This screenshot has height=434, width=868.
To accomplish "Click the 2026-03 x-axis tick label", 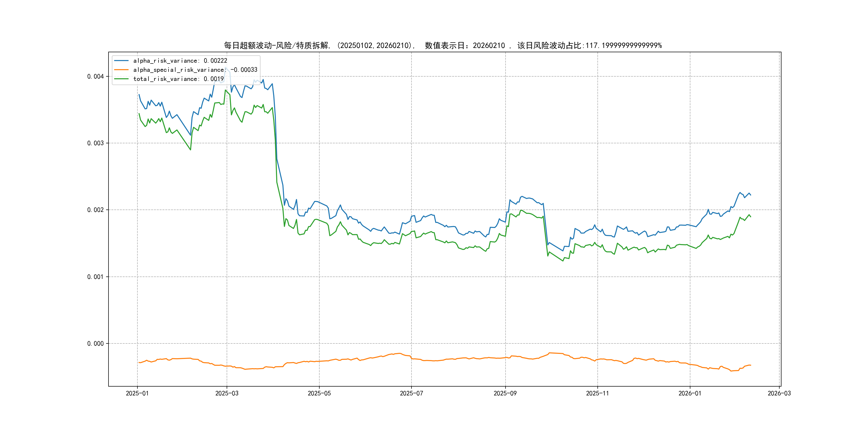I will (779, 393).
